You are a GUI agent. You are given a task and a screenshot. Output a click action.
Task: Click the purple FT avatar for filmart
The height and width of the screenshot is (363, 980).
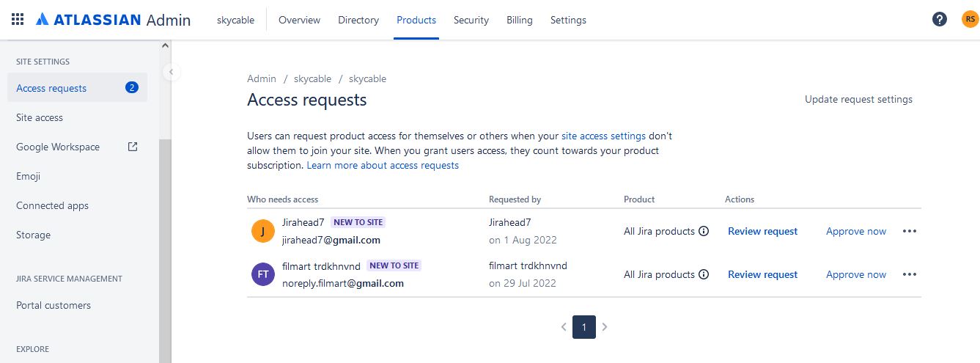pos(262,274)
